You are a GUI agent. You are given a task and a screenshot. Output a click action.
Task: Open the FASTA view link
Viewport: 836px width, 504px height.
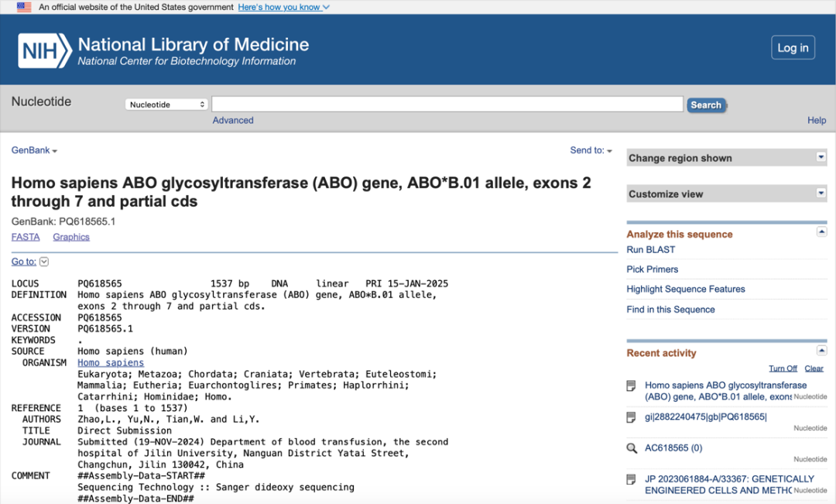[26, 237]
